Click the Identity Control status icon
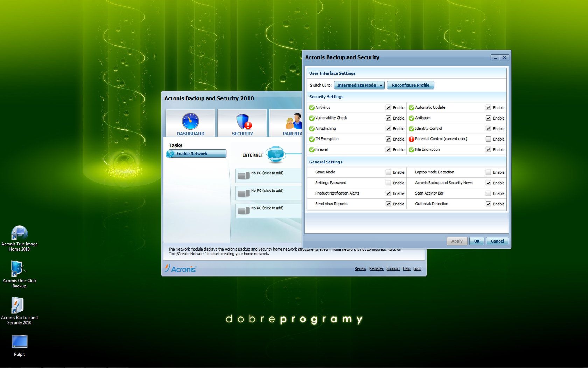588x368 pixels. click(x=412, y=129)
